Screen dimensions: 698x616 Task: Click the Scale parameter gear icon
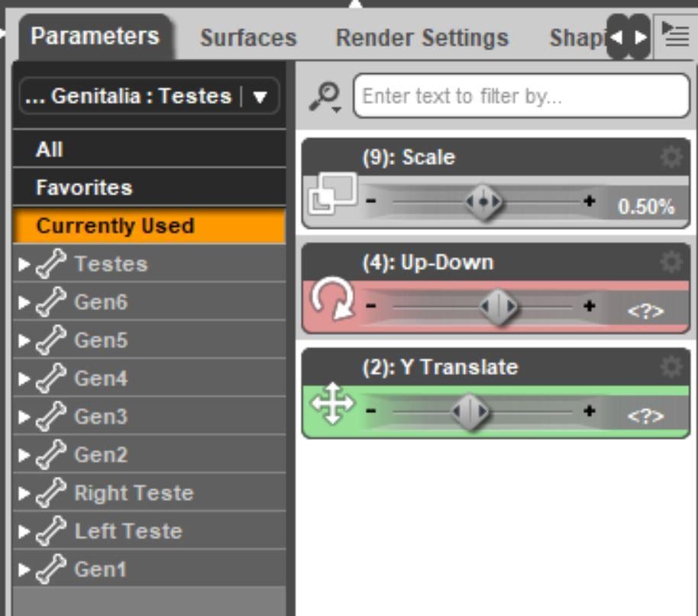(x=671, y=157)
